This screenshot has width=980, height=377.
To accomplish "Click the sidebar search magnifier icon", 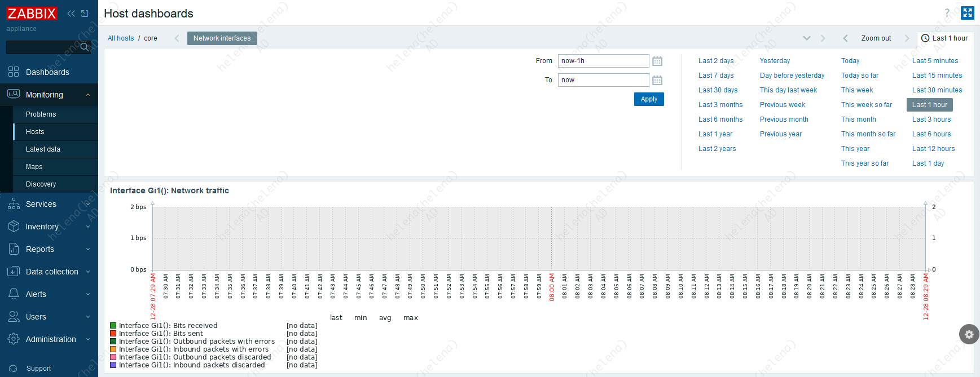I will [85, 47].
